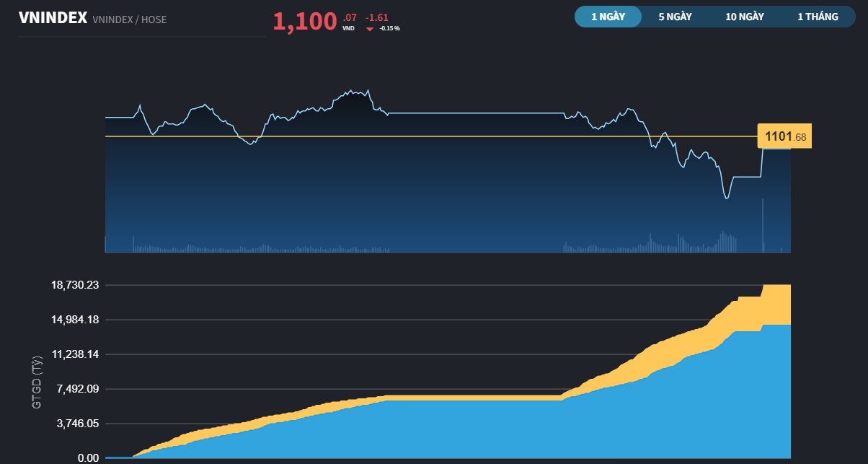Click the VNINDEX title heading

coord(53,17)
